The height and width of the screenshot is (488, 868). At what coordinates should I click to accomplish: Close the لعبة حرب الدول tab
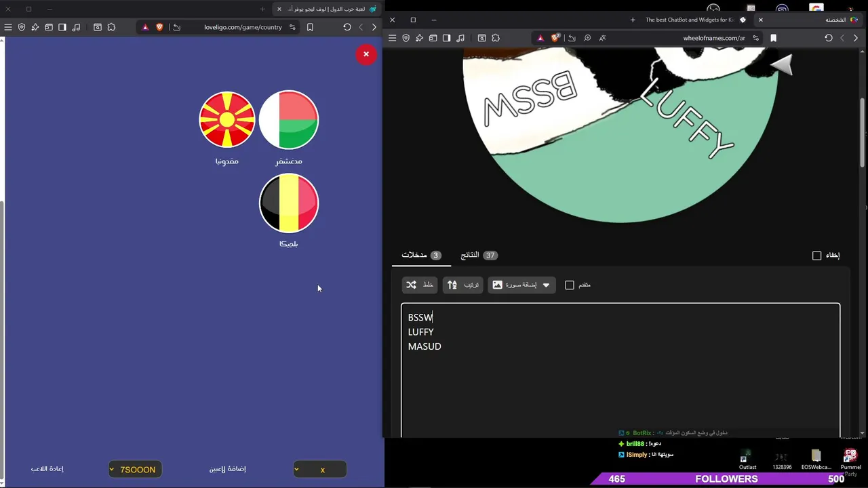click(x=279, y=9)
